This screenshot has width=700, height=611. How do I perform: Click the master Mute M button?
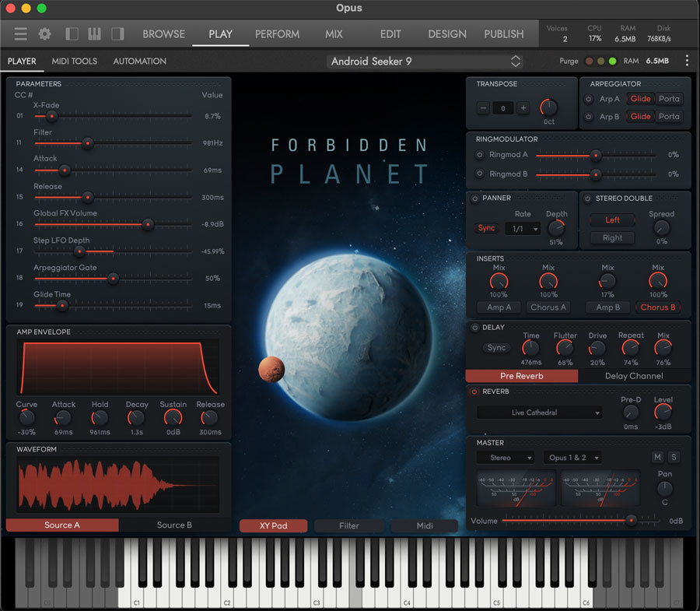[657, 457]
